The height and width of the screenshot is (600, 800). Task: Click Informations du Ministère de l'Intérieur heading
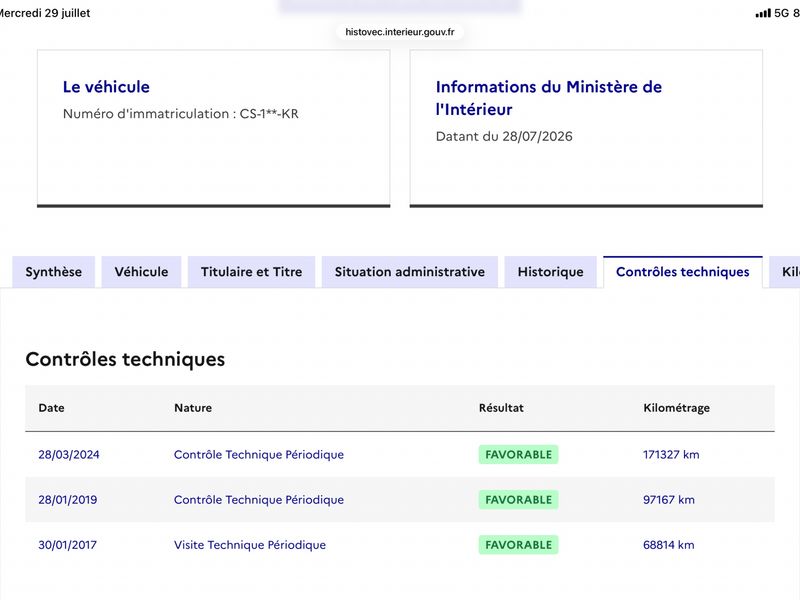(548, 98)
